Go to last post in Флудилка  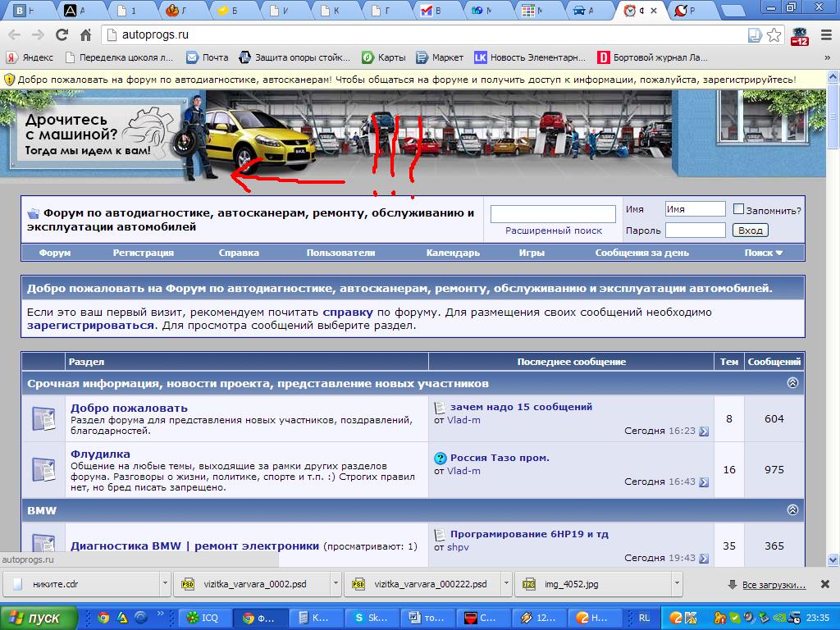coord(703,482)
